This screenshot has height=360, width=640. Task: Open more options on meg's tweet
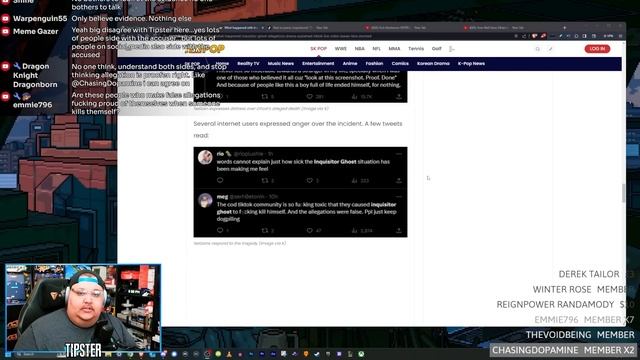point(399,197)
